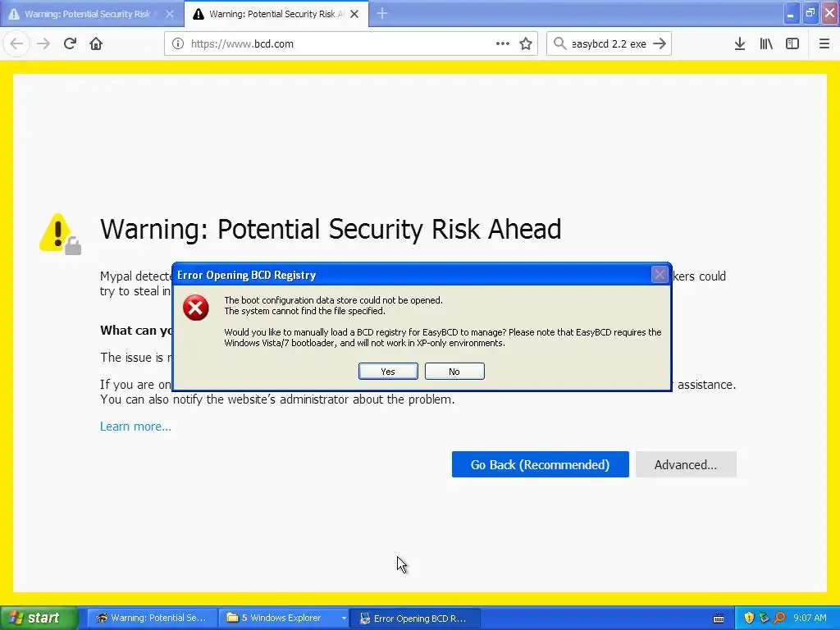The image size is (840, 630).
Task: Submit the search with the arrow button
Action: pos(660,43)
